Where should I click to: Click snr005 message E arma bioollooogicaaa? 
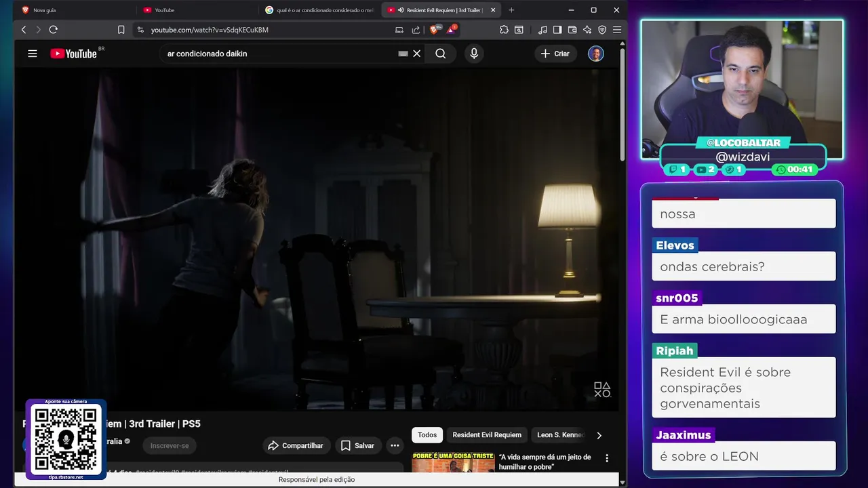coord(744,319)
